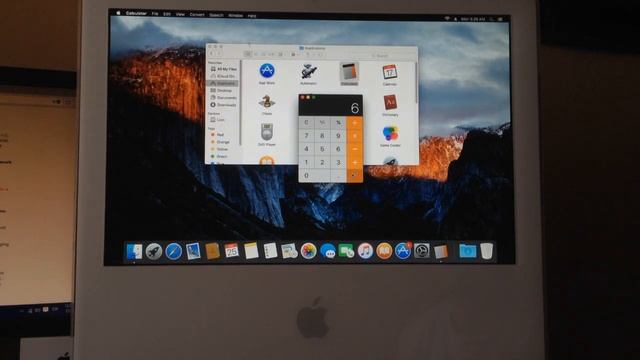The height and width of the screenshot is (360, 640).
Task: Click the multiply key on Calculator
Action: pyautogui.click(x=355, y=136)
